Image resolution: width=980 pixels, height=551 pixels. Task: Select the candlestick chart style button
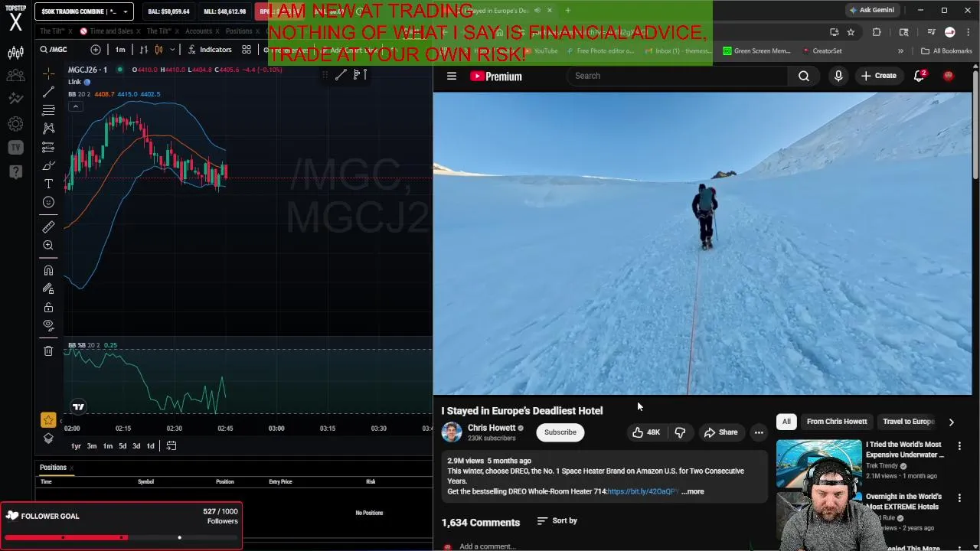point(158,49)
